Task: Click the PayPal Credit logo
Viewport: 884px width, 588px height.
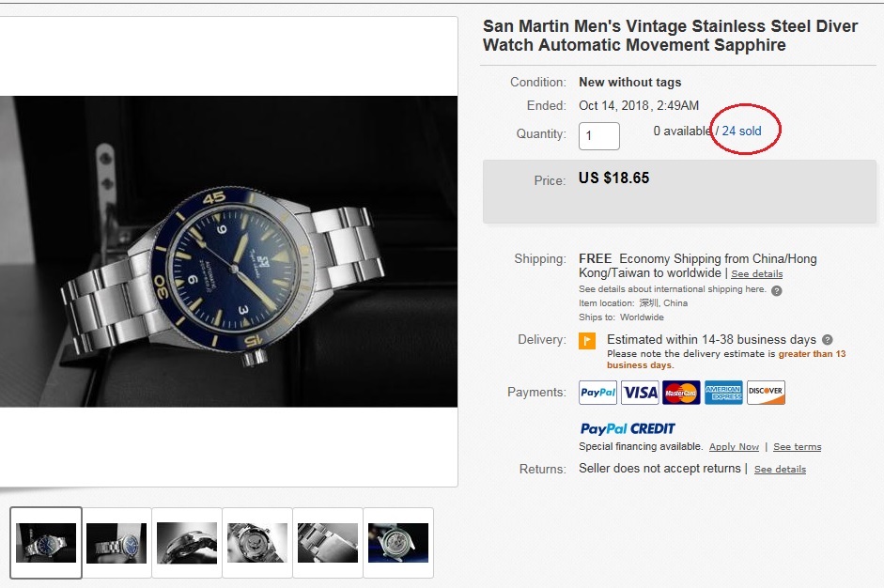Action: [628, 428]
